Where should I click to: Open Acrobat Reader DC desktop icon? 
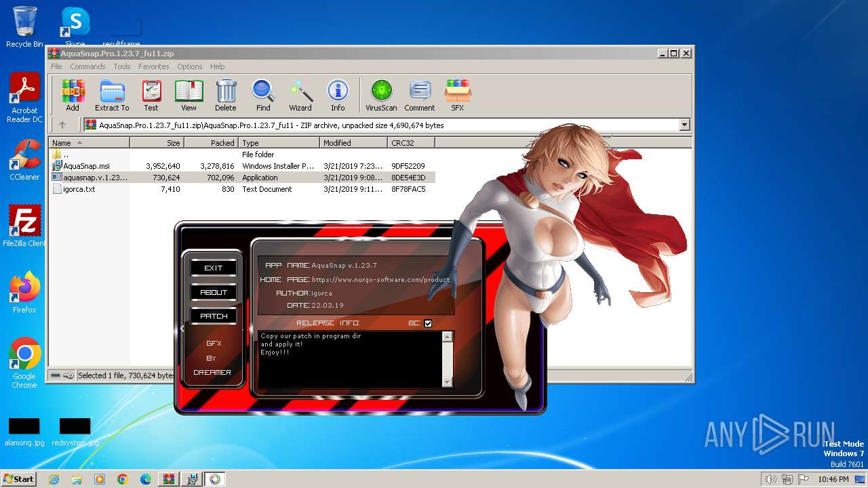[24, 98]
